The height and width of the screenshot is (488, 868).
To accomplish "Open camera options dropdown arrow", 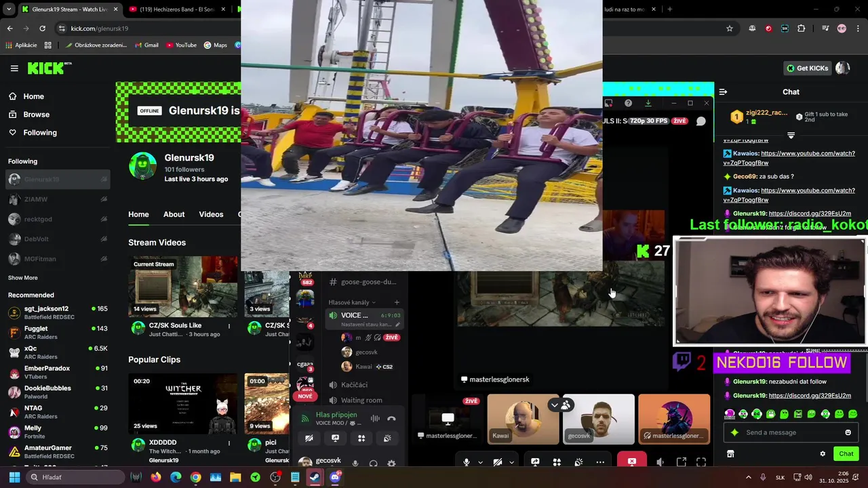I will click(511, 462).
